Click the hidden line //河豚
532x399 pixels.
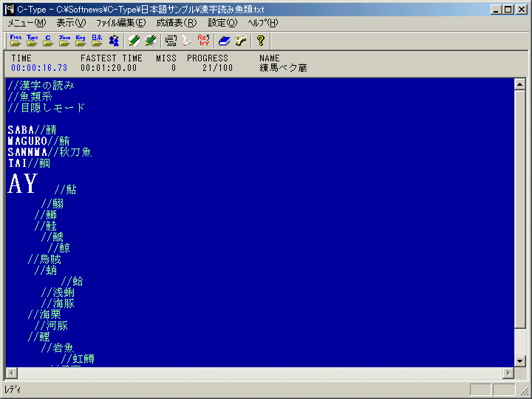click(51, 326)
